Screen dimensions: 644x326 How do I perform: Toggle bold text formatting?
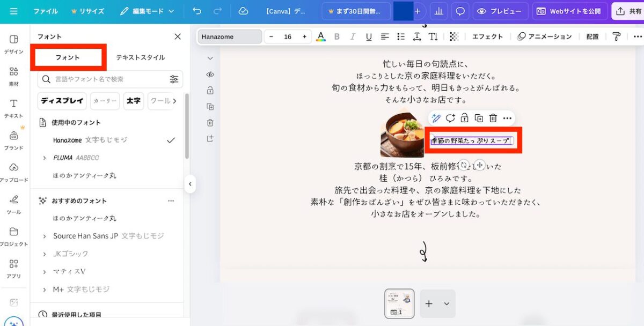click(337, 36)
